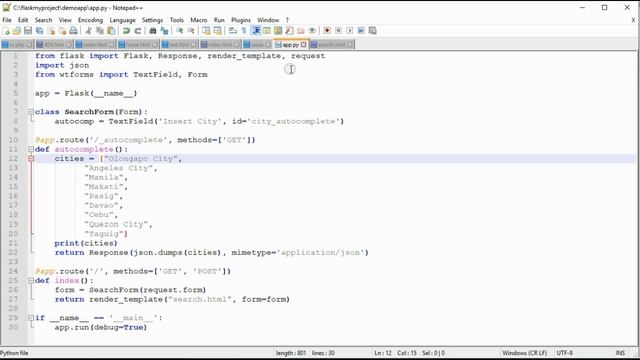Open the Language menu
640x360 pixels.
pyautogui.click(x=122, y=20)
